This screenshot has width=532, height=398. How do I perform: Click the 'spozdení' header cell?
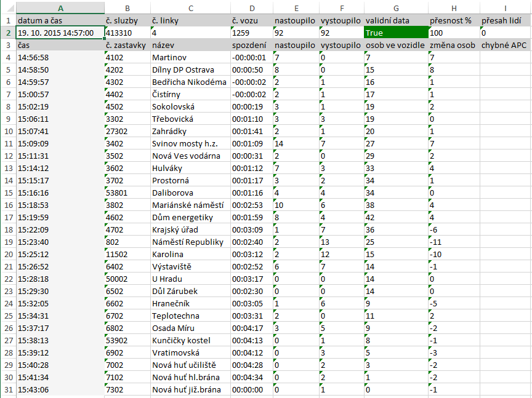point(252,45)
